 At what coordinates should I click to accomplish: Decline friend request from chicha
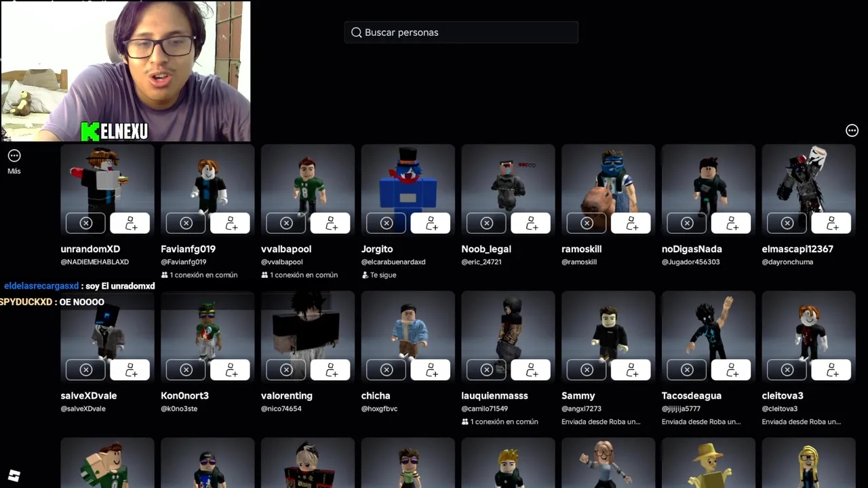point(387,370)
